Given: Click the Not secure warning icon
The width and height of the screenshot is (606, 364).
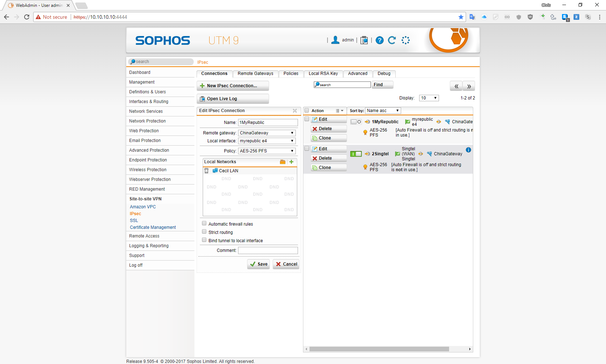Looking at the screenshot, I should 38,17.
